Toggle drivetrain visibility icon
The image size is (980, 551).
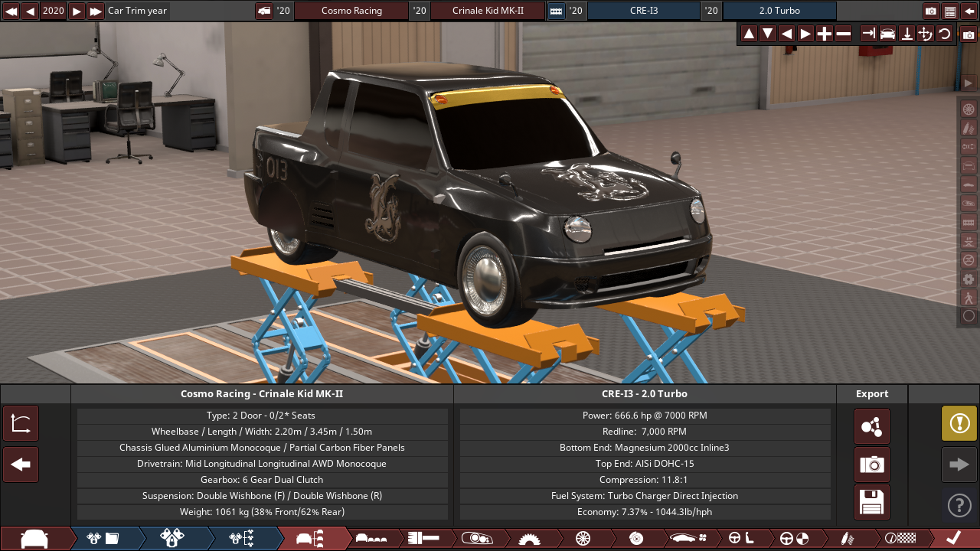point(969,146)
